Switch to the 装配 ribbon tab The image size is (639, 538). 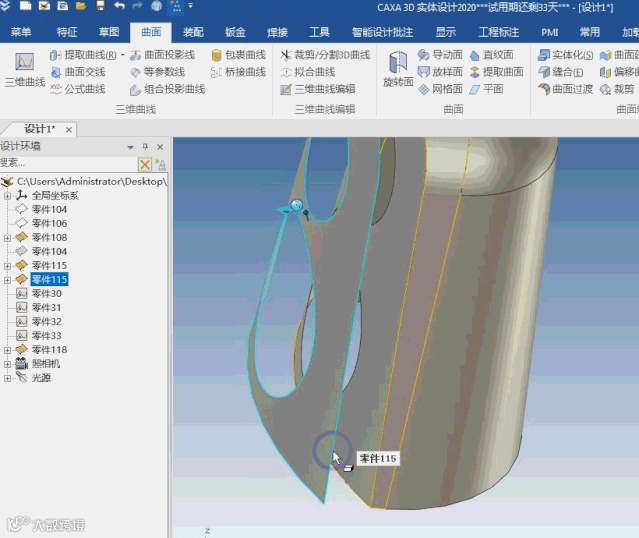pyautogui.click(x=193, y=32)
